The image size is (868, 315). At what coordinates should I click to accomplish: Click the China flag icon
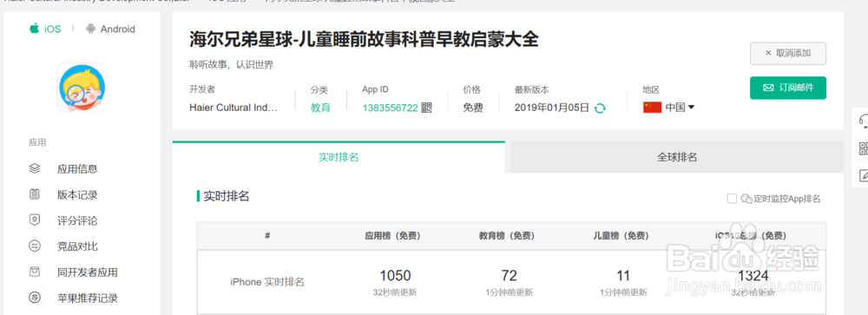tap(652, 108)
